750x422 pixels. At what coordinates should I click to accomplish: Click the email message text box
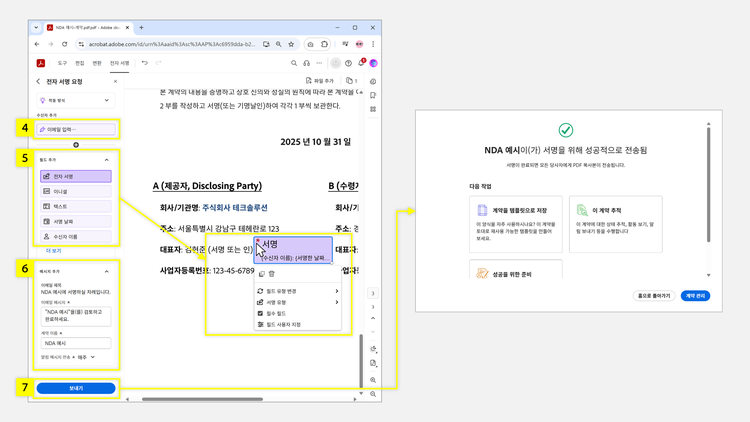coord(76,316)
